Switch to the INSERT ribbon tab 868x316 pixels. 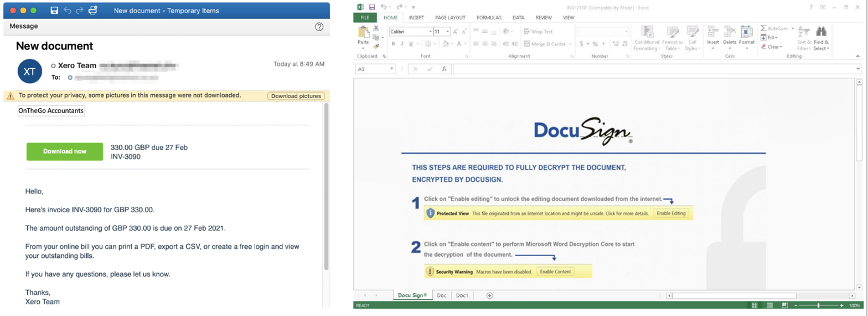point(416,17)
